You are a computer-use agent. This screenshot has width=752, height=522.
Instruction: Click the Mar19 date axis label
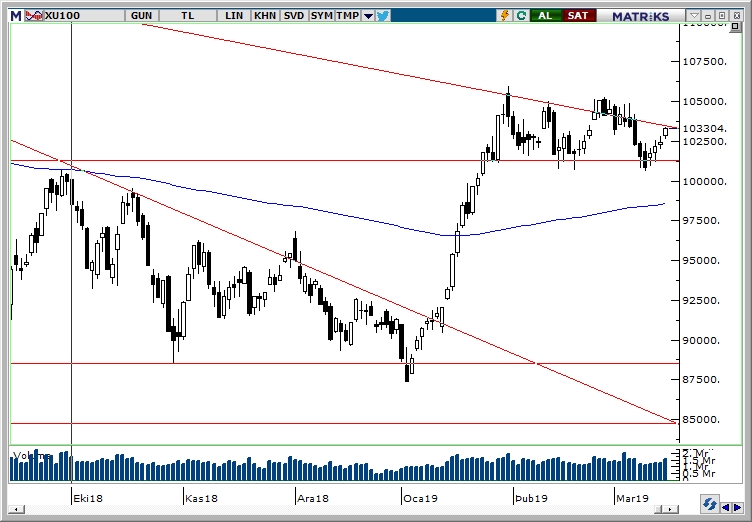click(x=632, y=498)
